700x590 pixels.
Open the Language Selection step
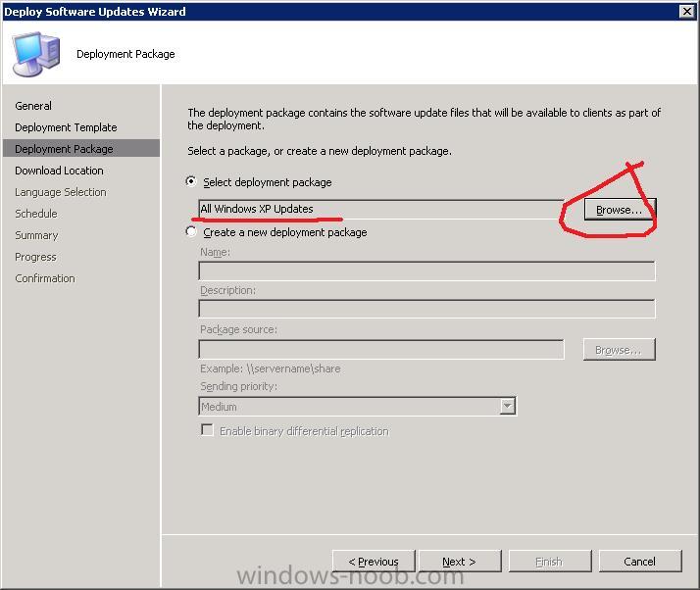tap(61, 192)
